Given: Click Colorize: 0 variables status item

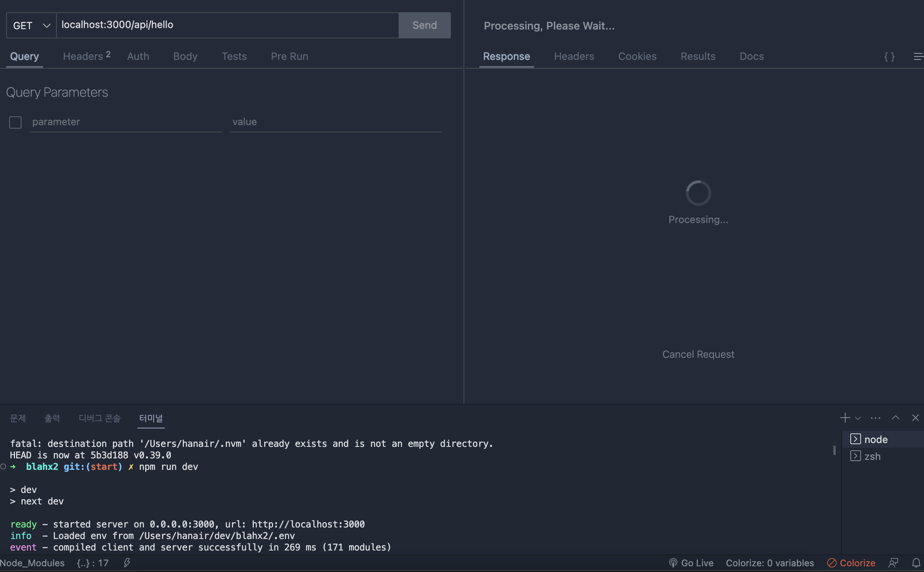Looking at the screenshot, I should [x=770, y=563].
